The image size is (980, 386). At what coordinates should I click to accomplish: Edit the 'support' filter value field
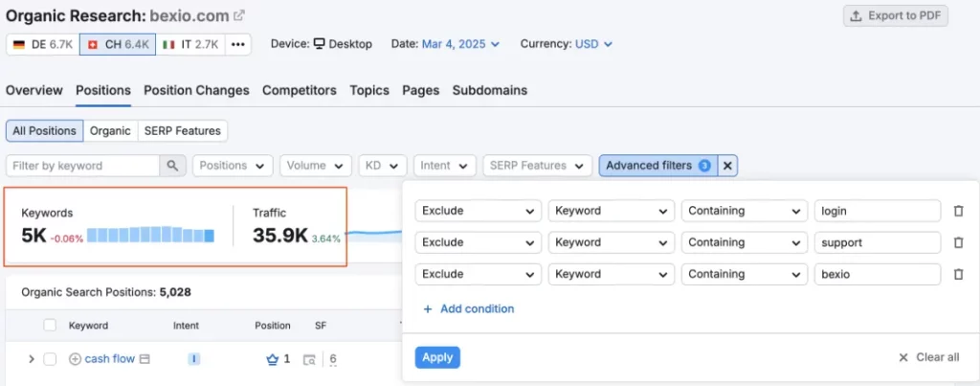coord(878,242)
